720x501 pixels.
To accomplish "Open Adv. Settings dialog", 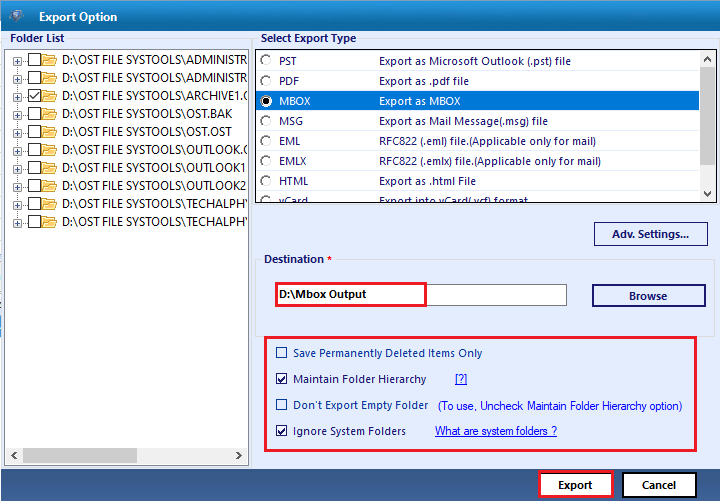I will (651, 234).
